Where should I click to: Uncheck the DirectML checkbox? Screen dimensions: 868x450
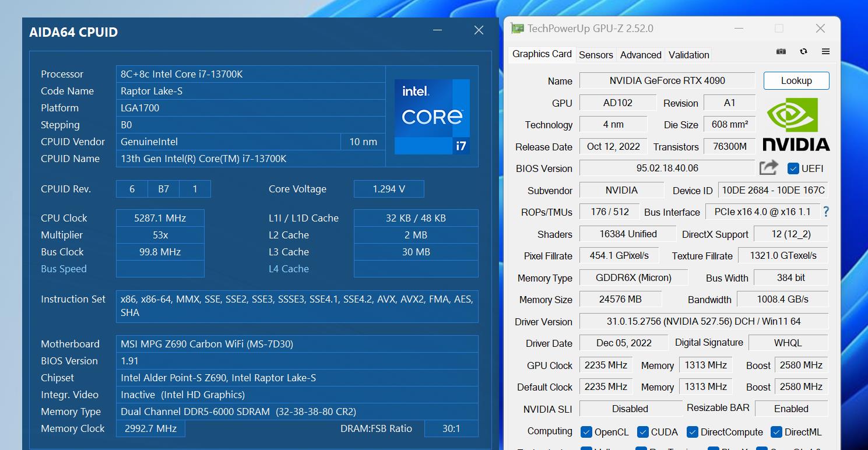[x=776, y=431]
